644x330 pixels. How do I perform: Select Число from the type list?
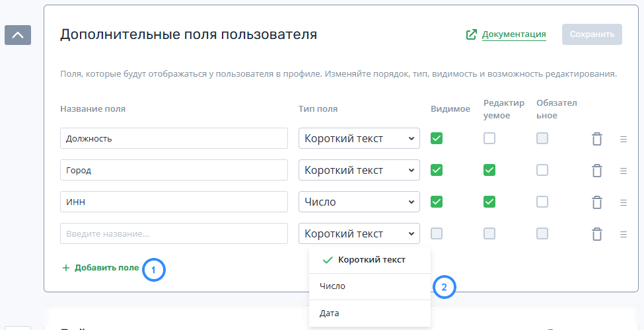click(332, 286)
